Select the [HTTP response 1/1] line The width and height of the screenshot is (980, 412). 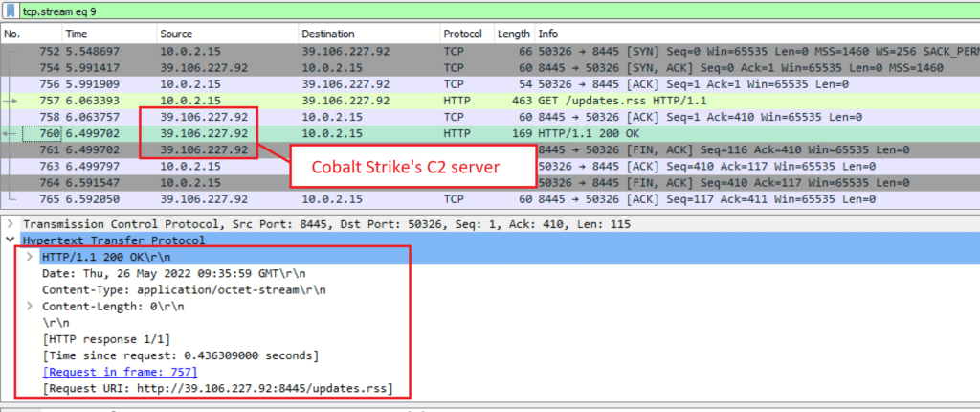[x=106, y=339]
